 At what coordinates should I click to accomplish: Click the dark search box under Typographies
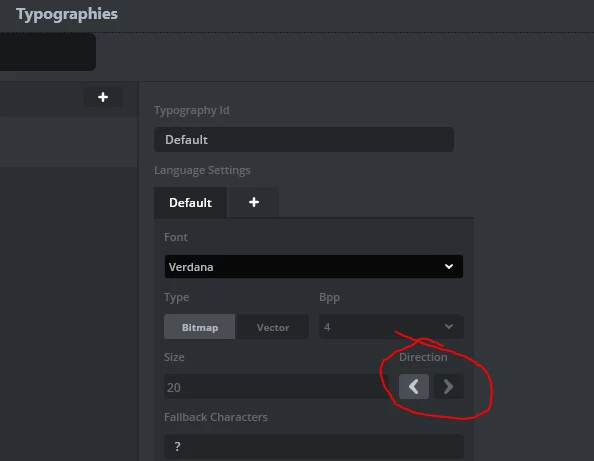48,52
